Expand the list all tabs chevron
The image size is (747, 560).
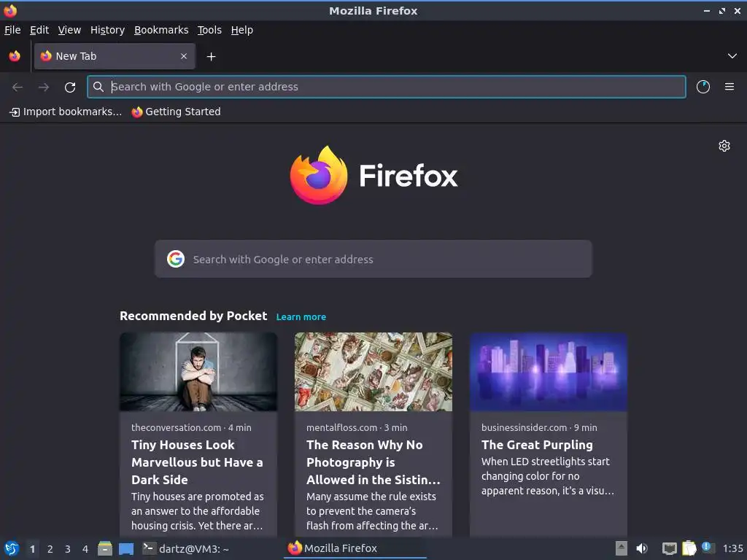coord(732,56)
